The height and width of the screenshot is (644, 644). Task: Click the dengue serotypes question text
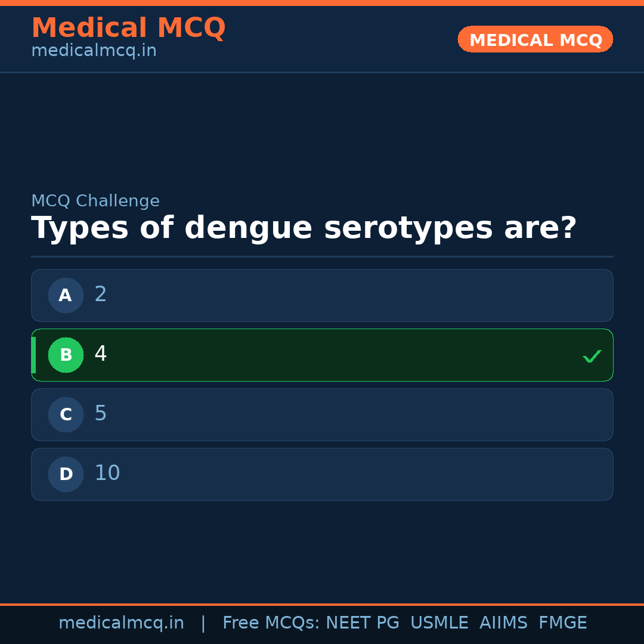tap(304, 228)
